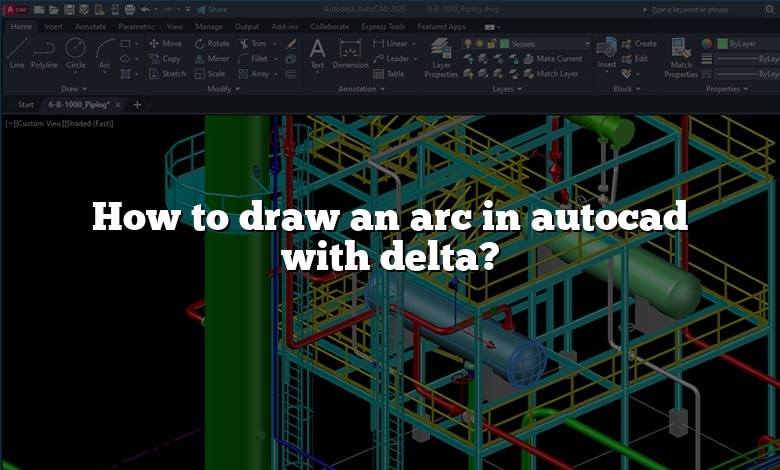Viewport: 780px width, 470px height.
Task: Toggle layer on/off lightbulb for Vessels
Action: click(x=468, y=44)
